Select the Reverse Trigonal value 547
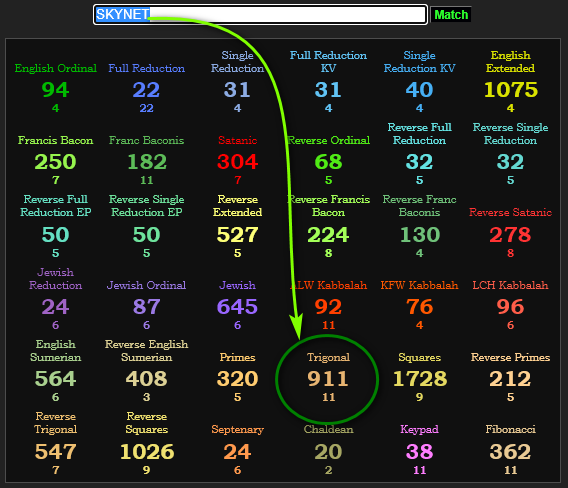The image size is (568, 488). (x=55, y=451)
